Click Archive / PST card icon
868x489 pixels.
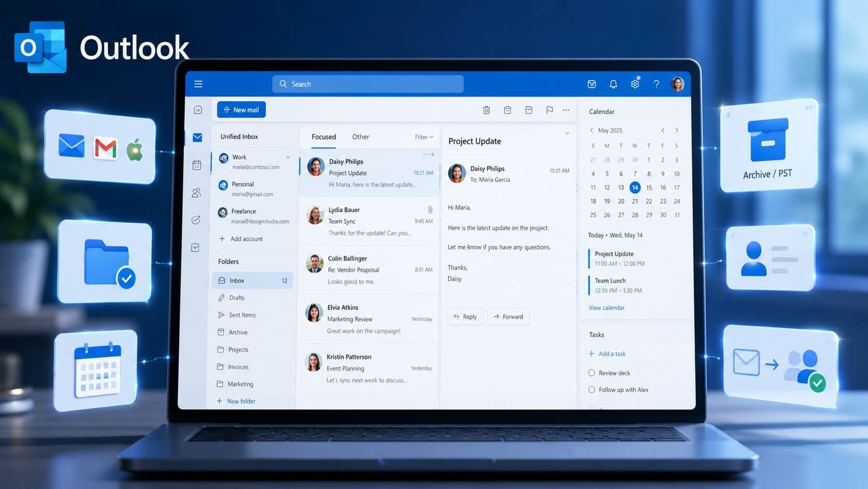click(x=768, y=140)
